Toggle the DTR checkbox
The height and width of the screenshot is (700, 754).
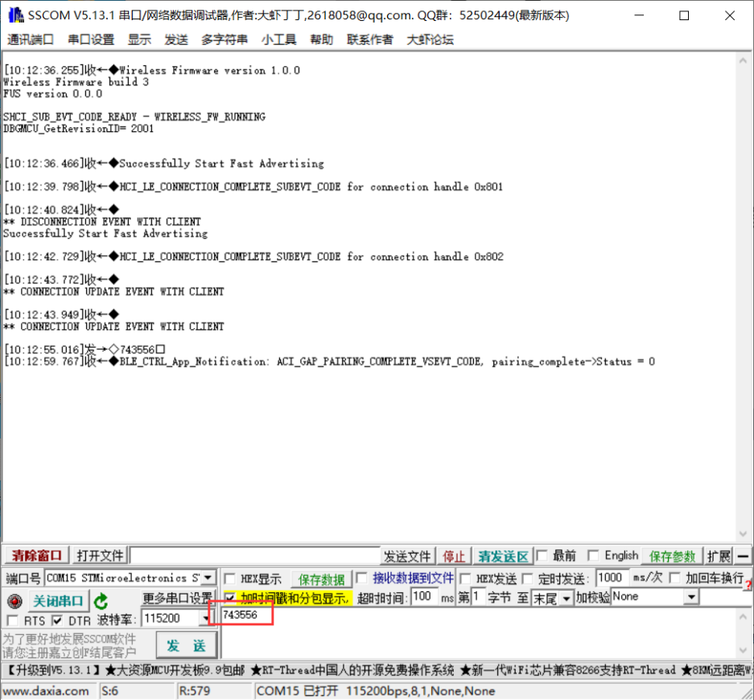click(x=57, y=620)
